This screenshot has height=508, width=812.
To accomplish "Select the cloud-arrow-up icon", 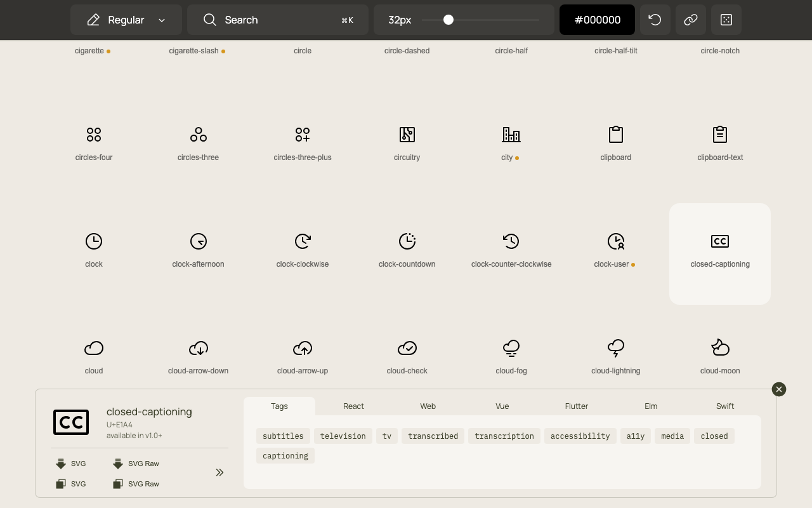I will click(303, 348).
